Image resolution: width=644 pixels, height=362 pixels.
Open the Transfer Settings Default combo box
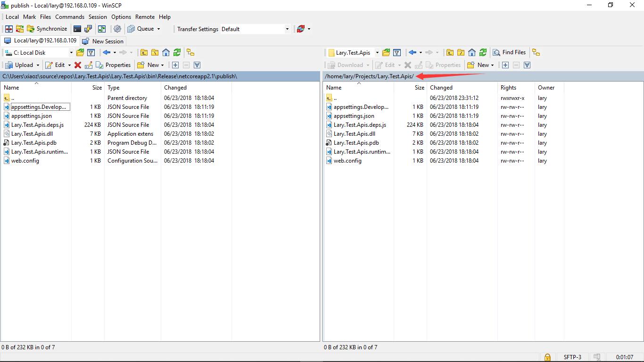point(255,29)
